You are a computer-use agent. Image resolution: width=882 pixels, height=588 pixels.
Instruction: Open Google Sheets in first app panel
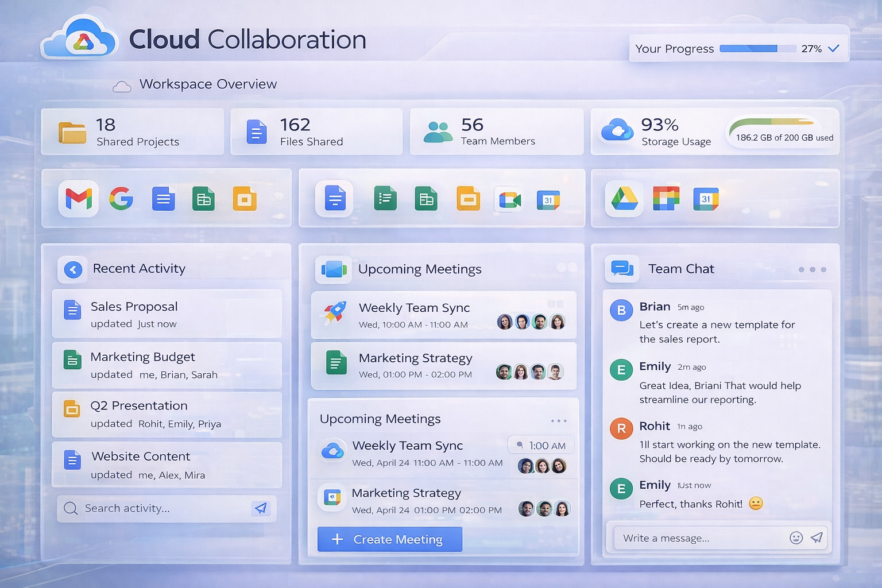(x=203, y=199)
